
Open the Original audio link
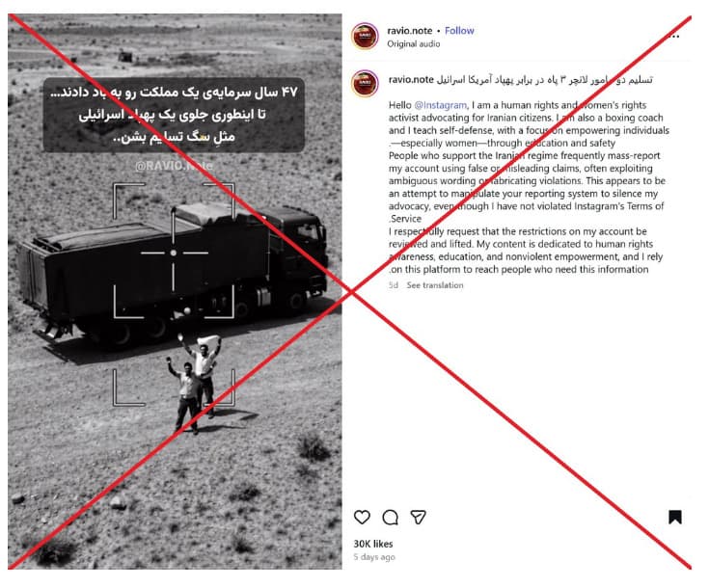[x=413, y=43]
